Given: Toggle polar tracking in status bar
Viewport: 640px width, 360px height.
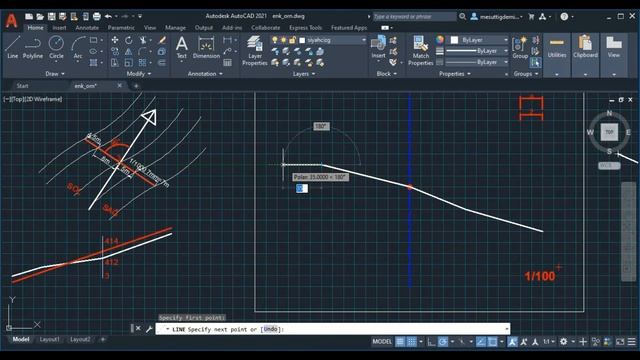Looking at the screenshot, I should [x=443, y=342].
